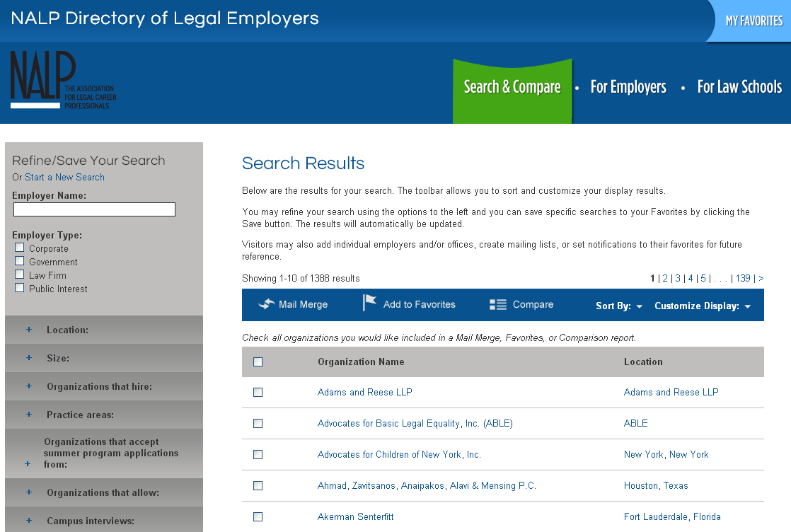
Task: Select the Ahmad, Zavitsanos checkbox
Action: 258,485
